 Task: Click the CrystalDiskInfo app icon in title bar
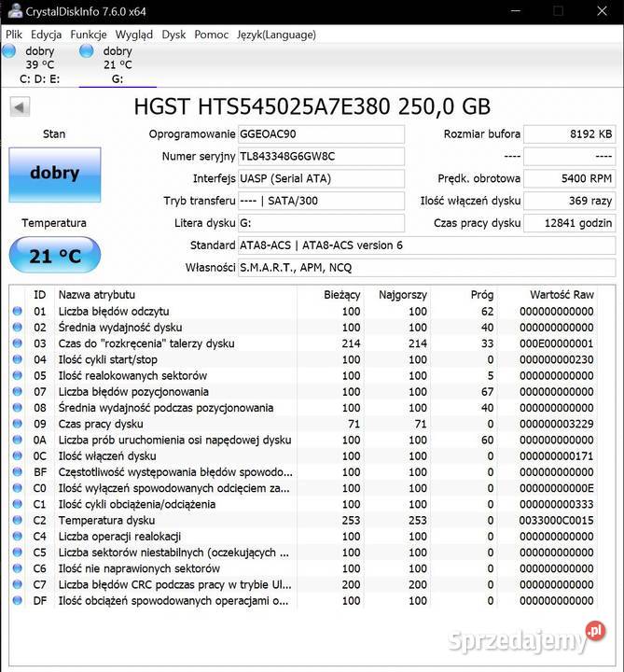tap(15, 10)
